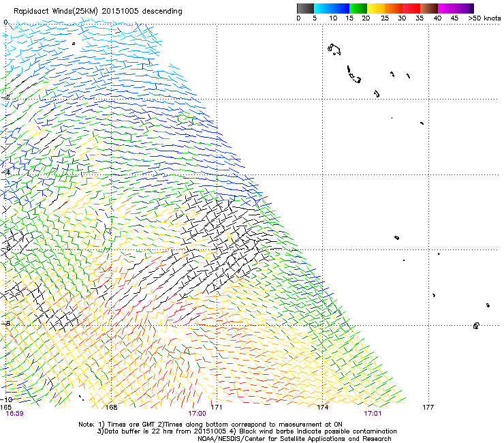Click the brown 35-40 knots legend segment
This screenshot has width=504, height=443.
(x=429, y=8)
